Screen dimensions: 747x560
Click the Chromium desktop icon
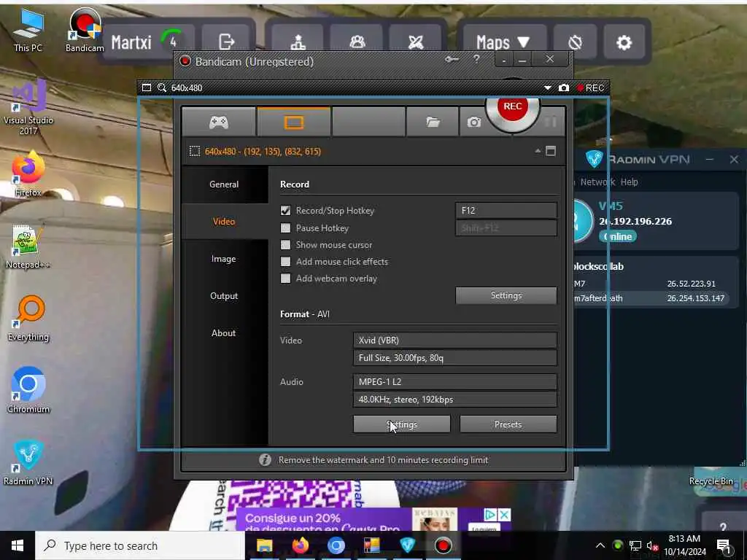[28, 391]
